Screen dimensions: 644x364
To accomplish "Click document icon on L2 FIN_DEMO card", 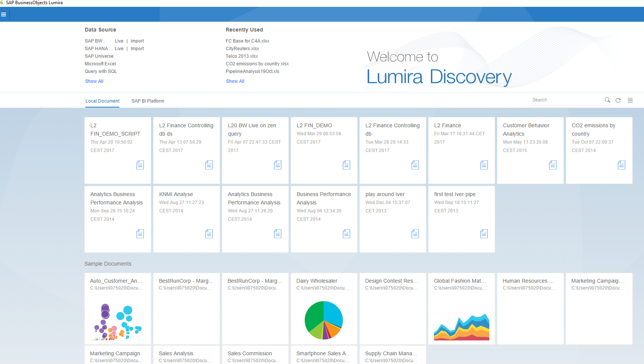I will pos(347,165).
